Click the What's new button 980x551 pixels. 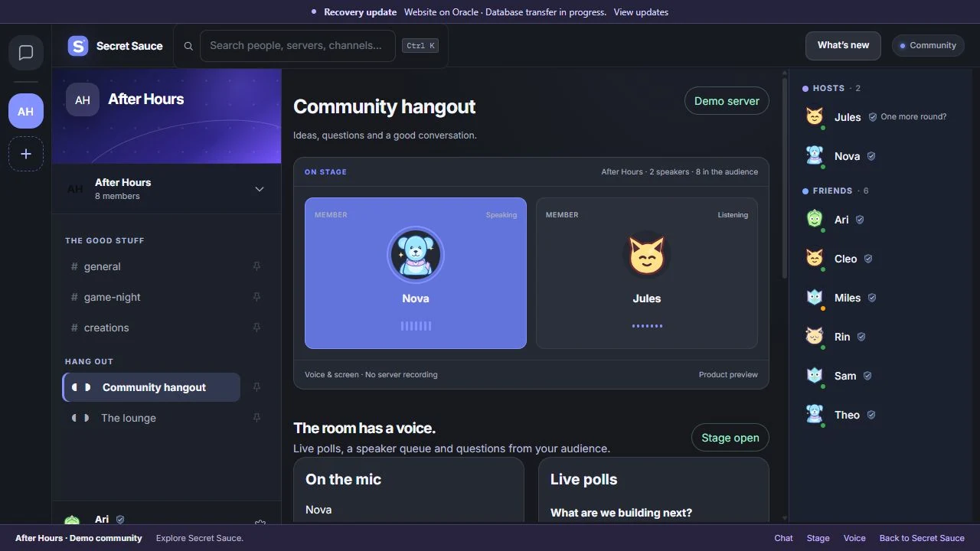pyautogui.click(x=843, y=46)
